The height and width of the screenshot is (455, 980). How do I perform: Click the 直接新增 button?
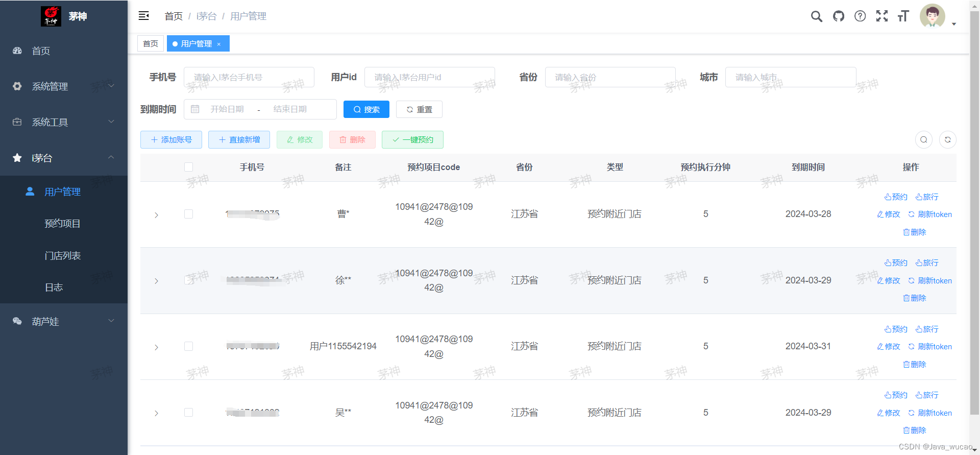(239, 139)
